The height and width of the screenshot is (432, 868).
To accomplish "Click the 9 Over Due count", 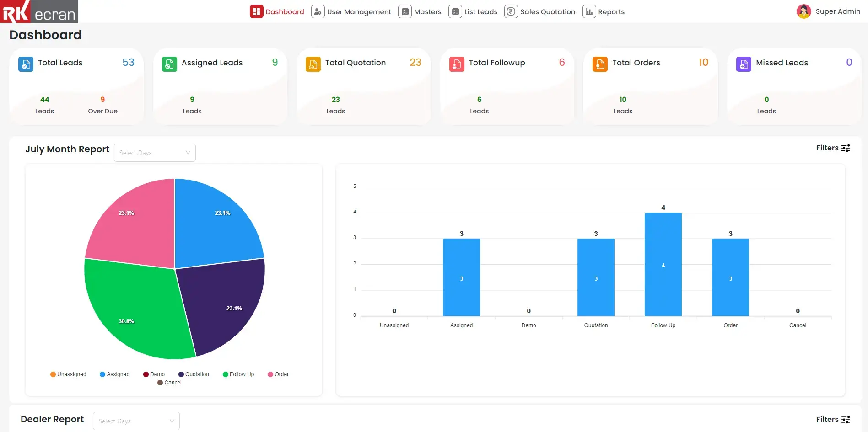I will pos(102,100).
